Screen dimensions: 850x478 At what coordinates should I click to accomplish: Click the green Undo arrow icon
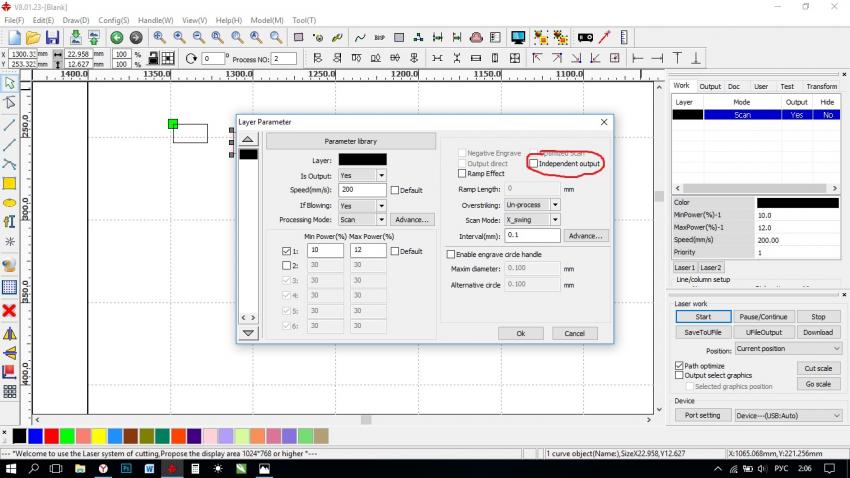point(116,37)
